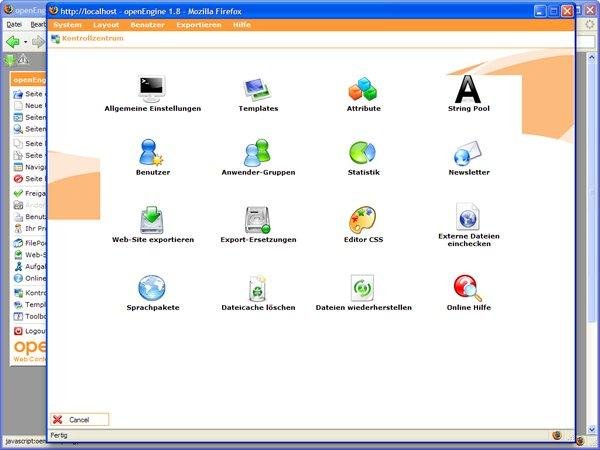Open Externe Dateien einchecken icon

(x=468, y=216)
